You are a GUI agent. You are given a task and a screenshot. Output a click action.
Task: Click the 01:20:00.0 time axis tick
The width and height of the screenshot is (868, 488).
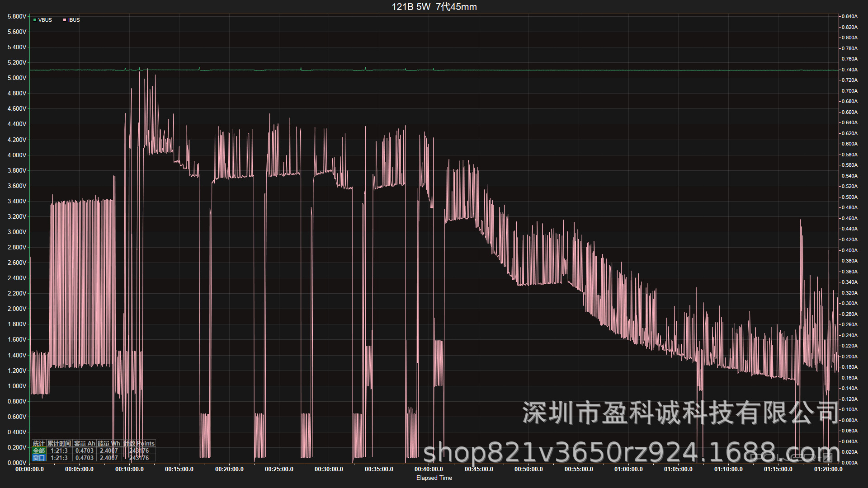828,469
